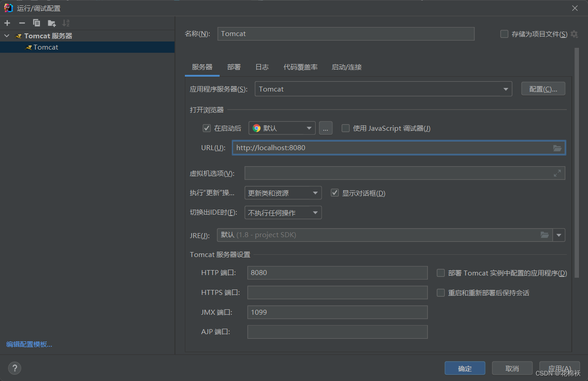This screenshot has width=588, height=381.
Task: Open on-update action dropdown 更新类和资源
Action: (283, 193)
